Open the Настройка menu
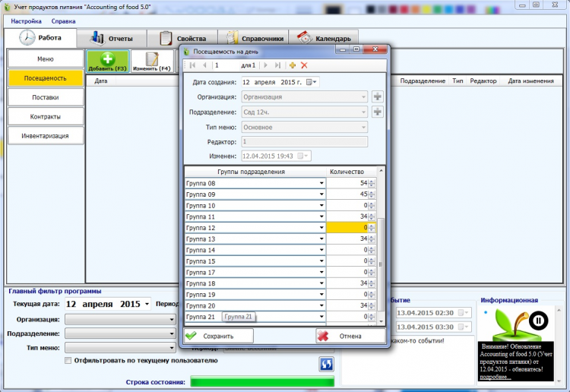The width and height of the screenshot is (570, 392). coord(26,21)
